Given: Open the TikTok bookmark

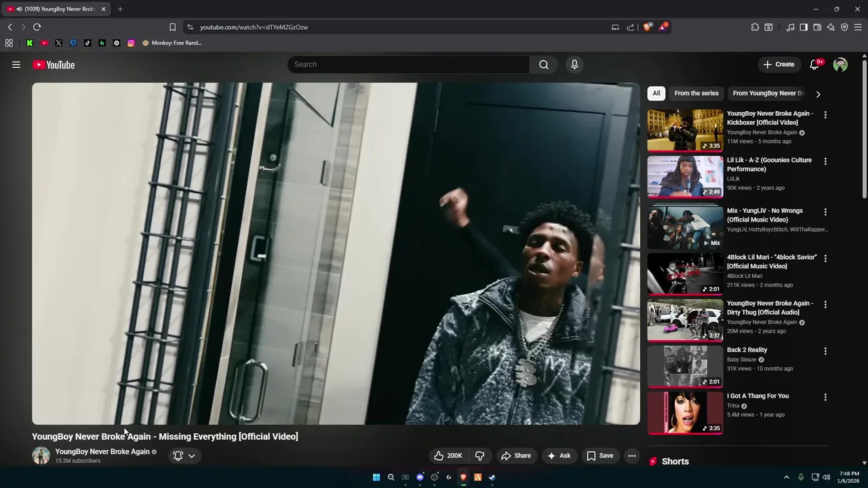Looking at the screenshot, I should (87, 43).
